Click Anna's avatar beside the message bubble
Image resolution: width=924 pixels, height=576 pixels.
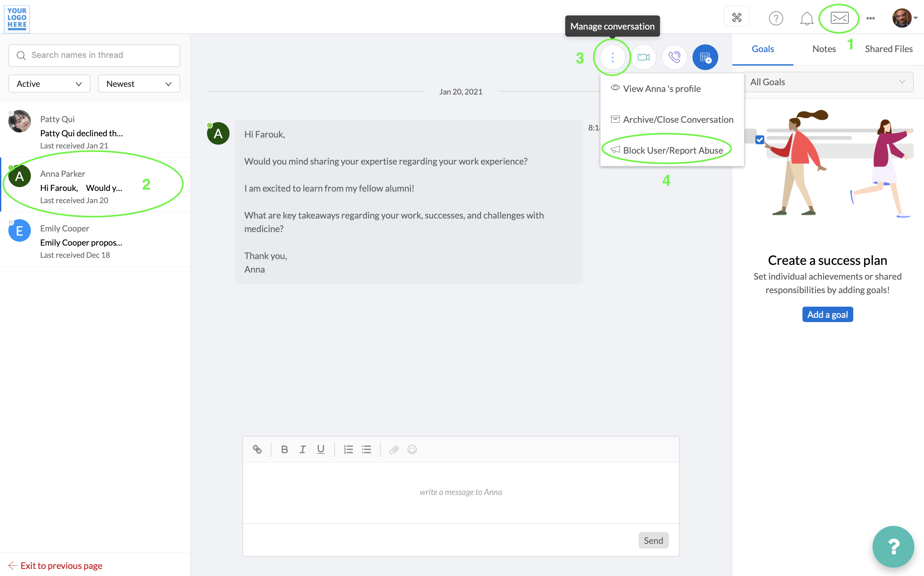(x=218, y=133)
